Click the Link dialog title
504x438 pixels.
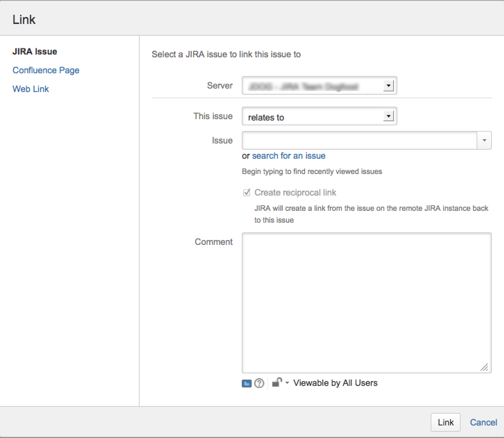(x=24, y=19)
